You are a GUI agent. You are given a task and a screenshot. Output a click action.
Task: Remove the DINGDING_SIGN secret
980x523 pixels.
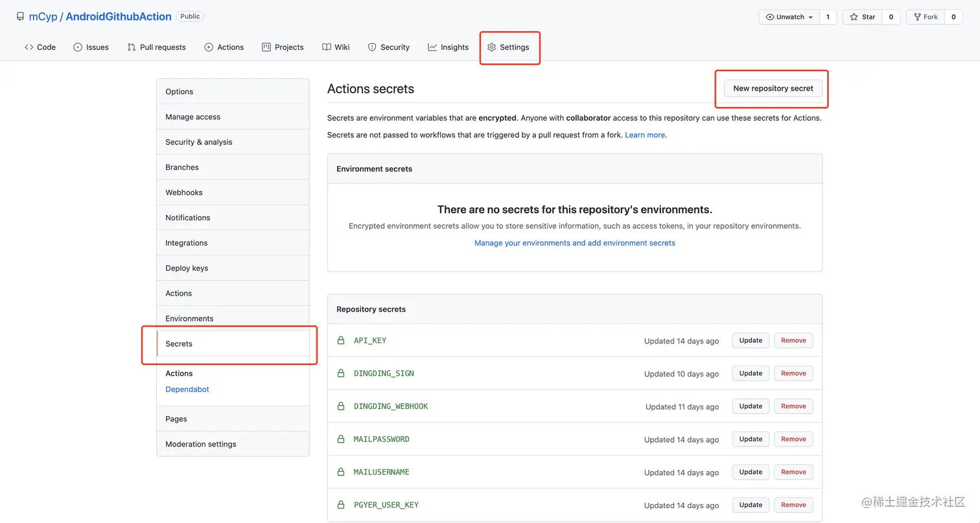click(793, 373)
